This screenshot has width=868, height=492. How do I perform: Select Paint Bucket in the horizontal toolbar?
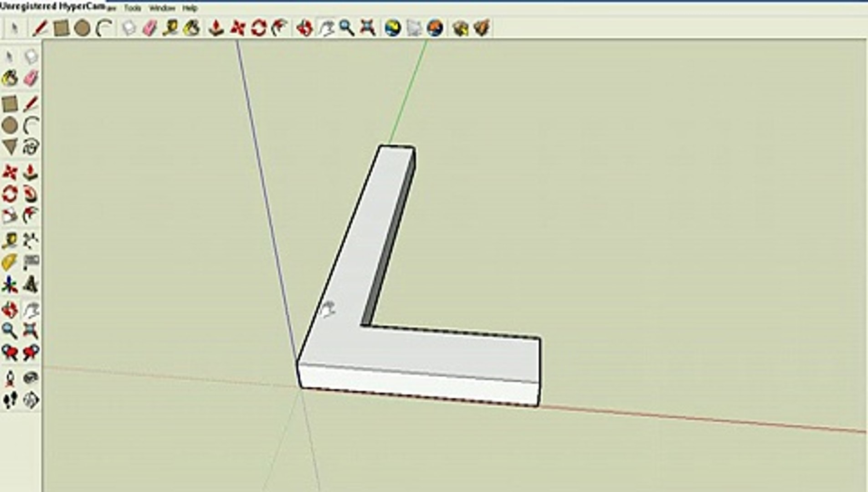[x=192, y=28]
